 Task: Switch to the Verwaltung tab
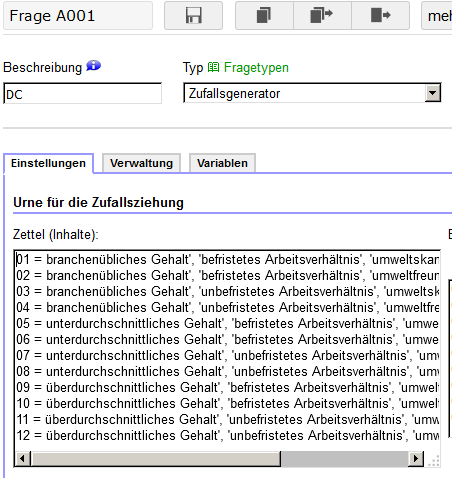pyautogui.click(x=142, y=163)
